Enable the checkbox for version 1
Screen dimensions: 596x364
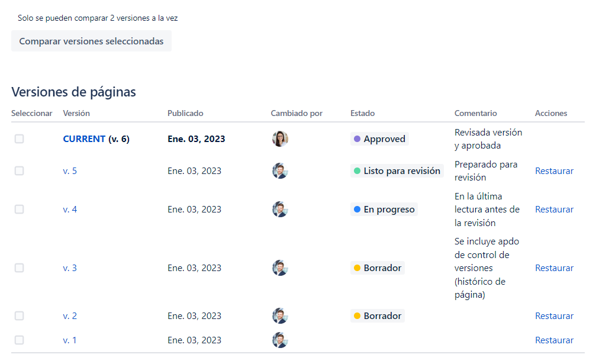pyautogui.click(x=20, y=340)
